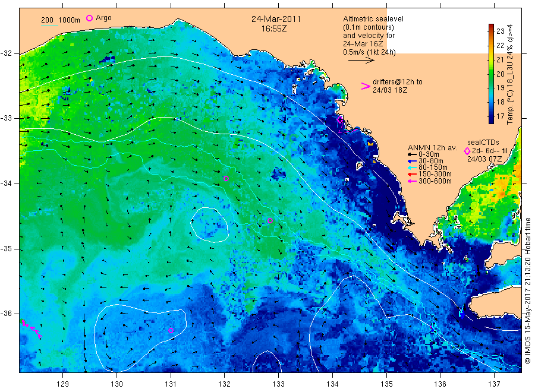535x392 pixels.
Task: Click the 135 longitude axis label
Action: click(386, 384)
